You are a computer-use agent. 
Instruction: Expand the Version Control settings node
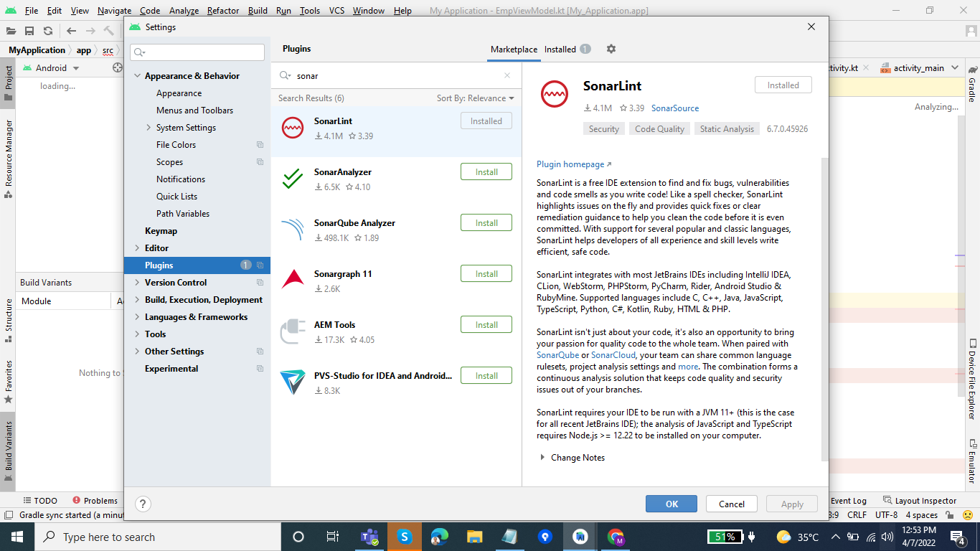[137, 282]
